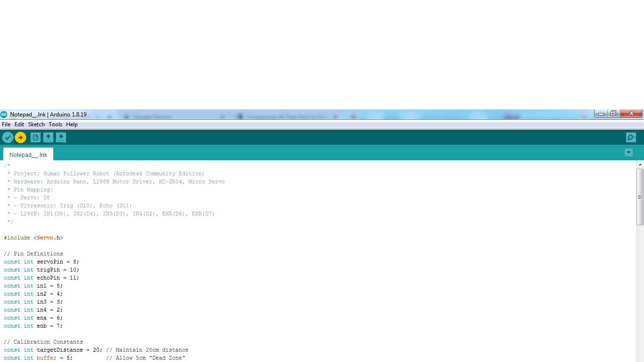This screenshot has width=644, height=362.
Task: Click the Arduino logo in the title bar
Action: coord(4,114)
